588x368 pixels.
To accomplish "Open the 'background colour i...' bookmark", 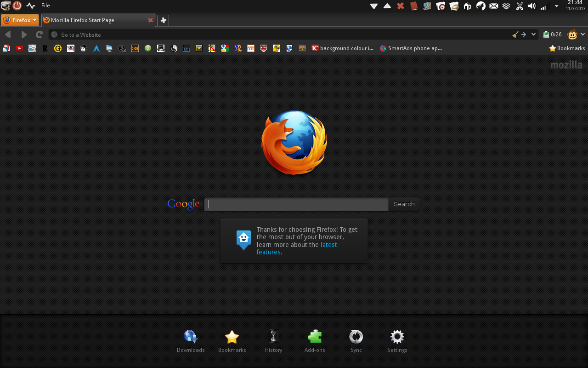I will [342, 48].
